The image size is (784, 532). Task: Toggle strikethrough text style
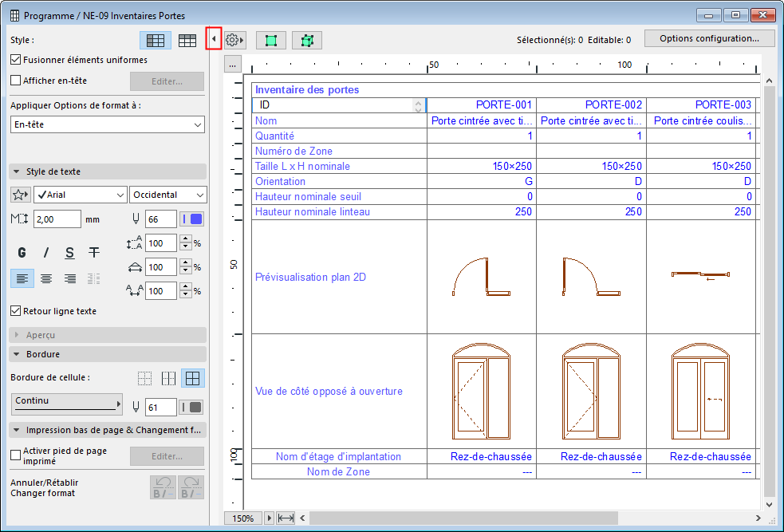click(94, 253)
